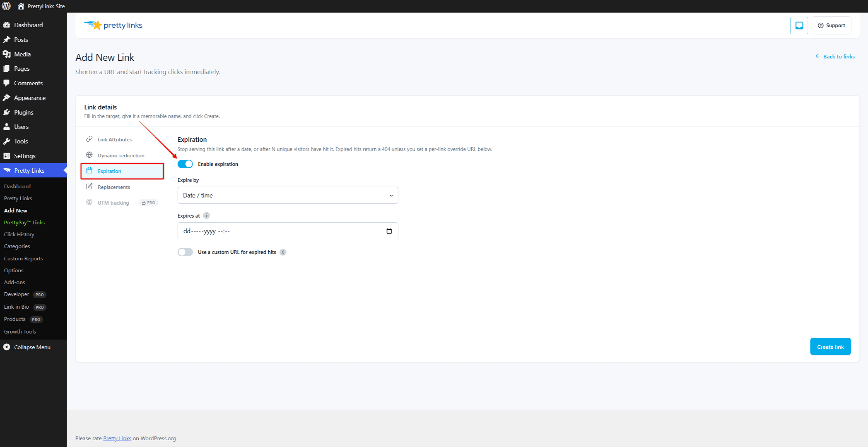Click the pretty links logo in header
The image size is (868, 447).
pyautogui.click(x=113, y=25)
